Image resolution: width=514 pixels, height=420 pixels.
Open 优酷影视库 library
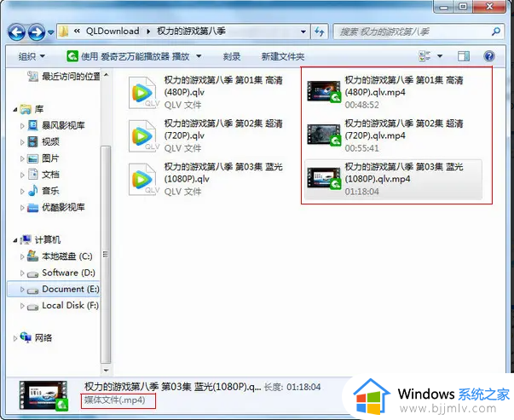63,207
